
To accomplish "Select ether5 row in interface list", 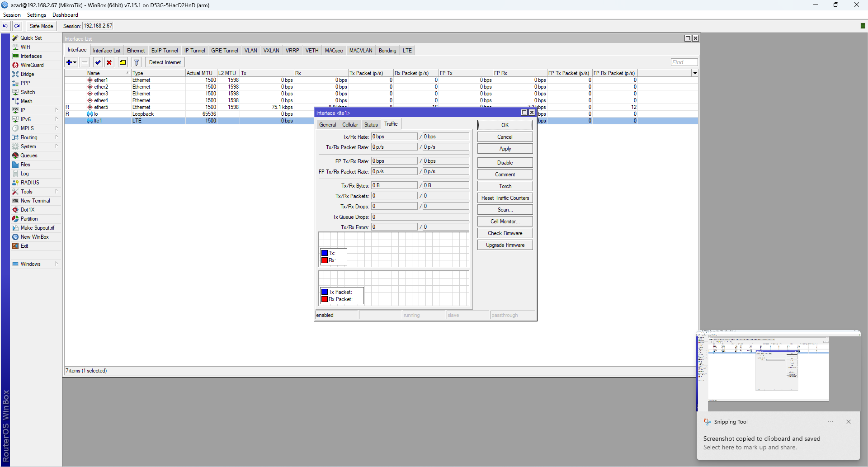I will click(381, 107).
